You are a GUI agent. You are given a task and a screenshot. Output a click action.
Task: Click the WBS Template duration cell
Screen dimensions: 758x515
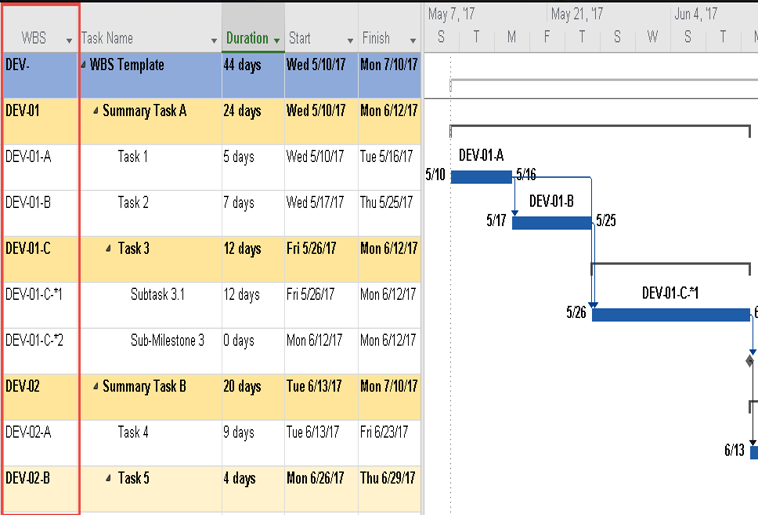pyautogui.click(x=252, y=65)
